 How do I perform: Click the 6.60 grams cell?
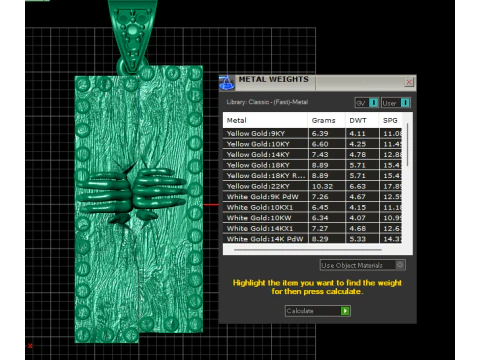click(x=327, y=144)
